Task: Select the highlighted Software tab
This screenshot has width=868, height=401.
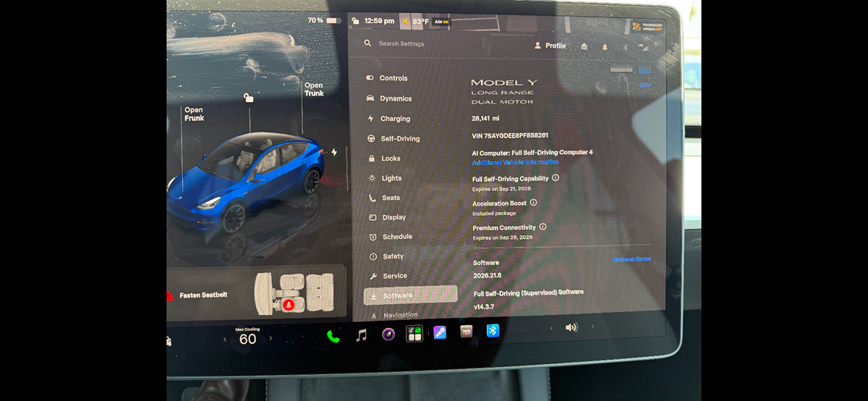Action: click(410, 295)
